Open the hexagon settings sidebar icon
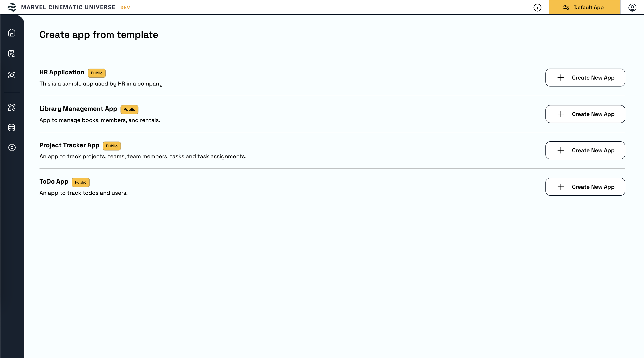The width and height of the screenshot is (644, 358). tap(12, 147)
